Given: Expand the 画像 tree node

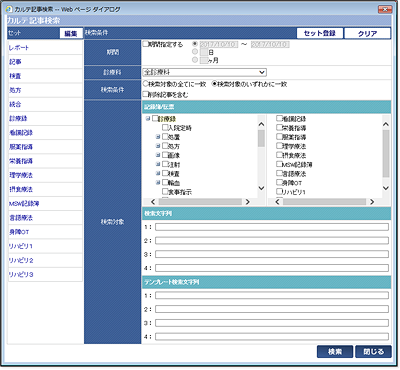Looking at the screenshot, I should point(158,155).
